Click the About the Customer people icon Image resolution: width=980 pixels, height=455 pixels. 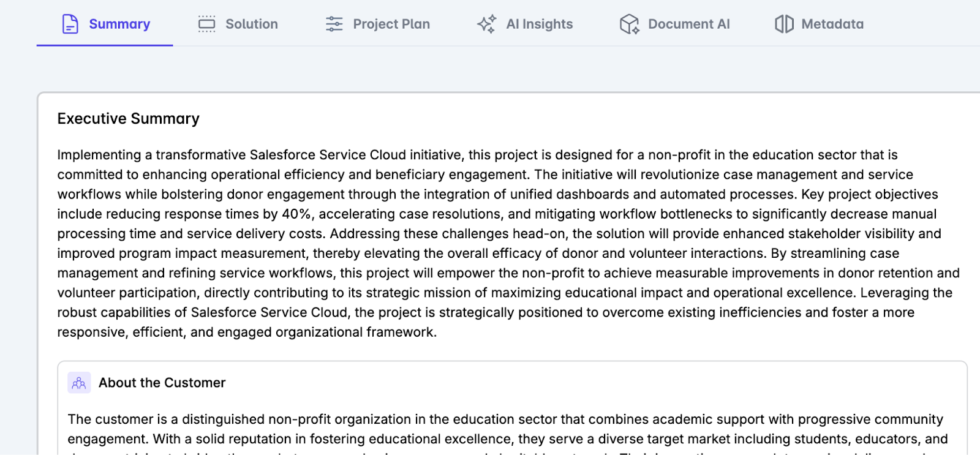click(79, 383)
